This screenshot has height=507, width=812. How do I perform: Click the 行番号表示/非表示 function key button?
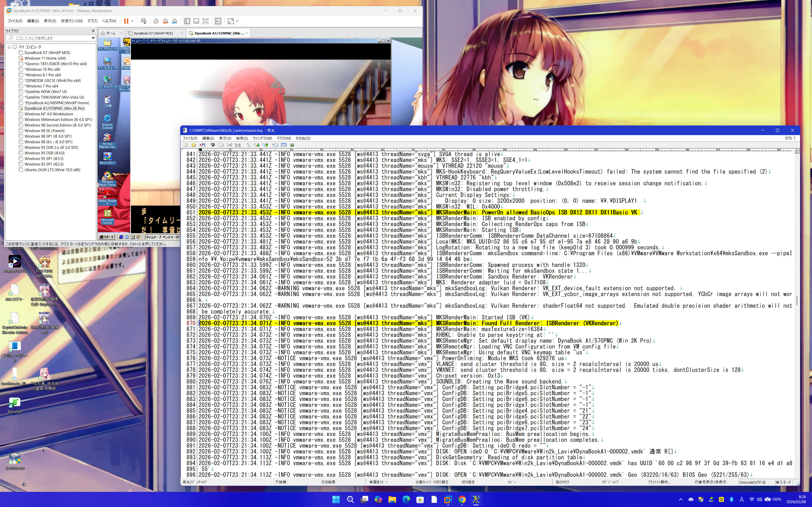coord(710,482)
